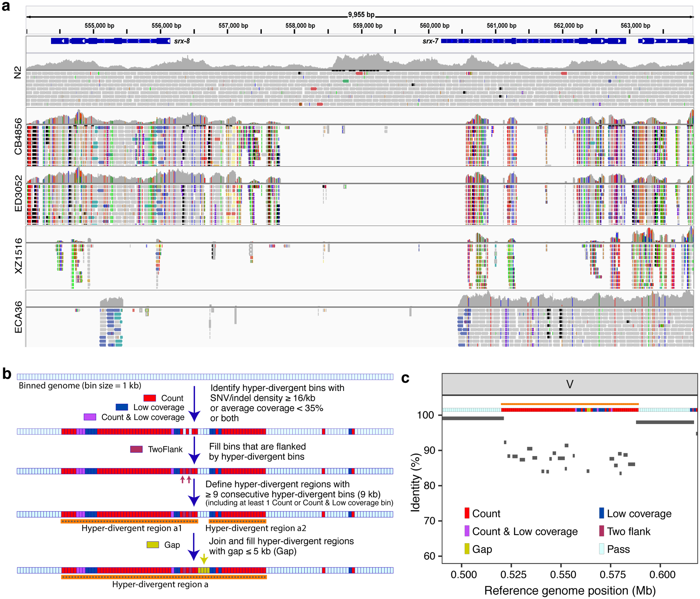Click the srx-8 gene label
This screenshot has height=599, width=700.
pos(182,41)
